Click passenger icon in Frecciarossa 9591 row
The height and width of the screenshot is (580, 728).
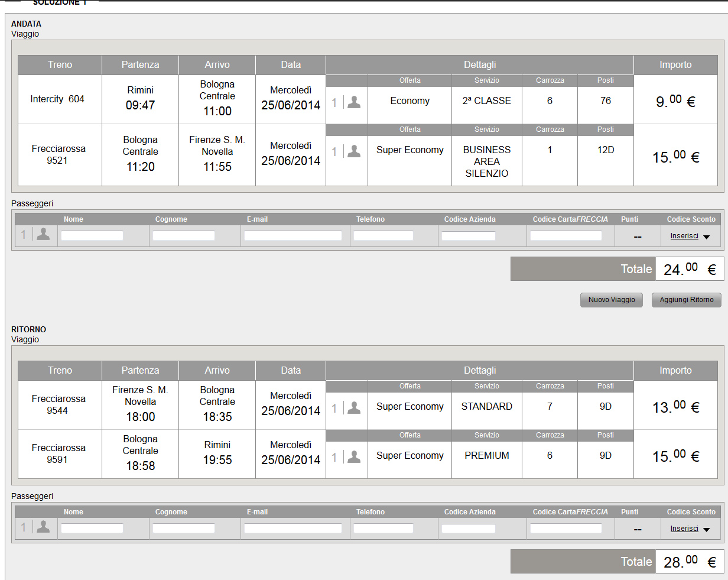pos(354,457)
